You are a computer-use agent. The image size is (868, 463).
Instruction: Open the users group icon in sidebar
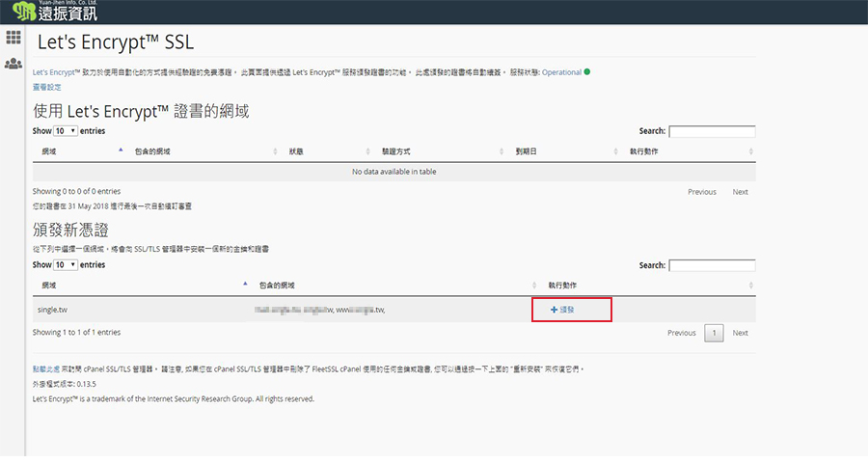pos(14,64)
